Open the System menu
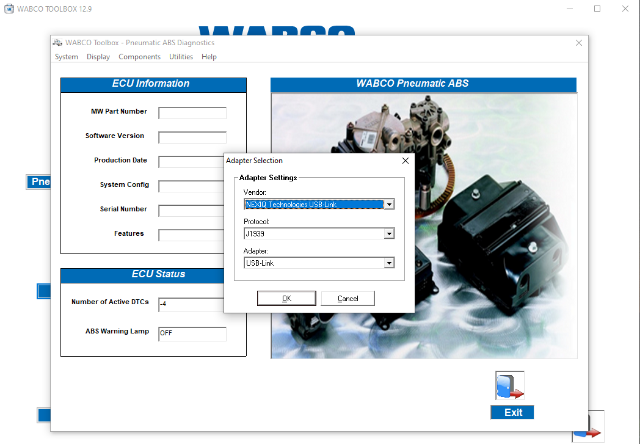Viewport: 640px width, 444px height. (x=67, y=57)
